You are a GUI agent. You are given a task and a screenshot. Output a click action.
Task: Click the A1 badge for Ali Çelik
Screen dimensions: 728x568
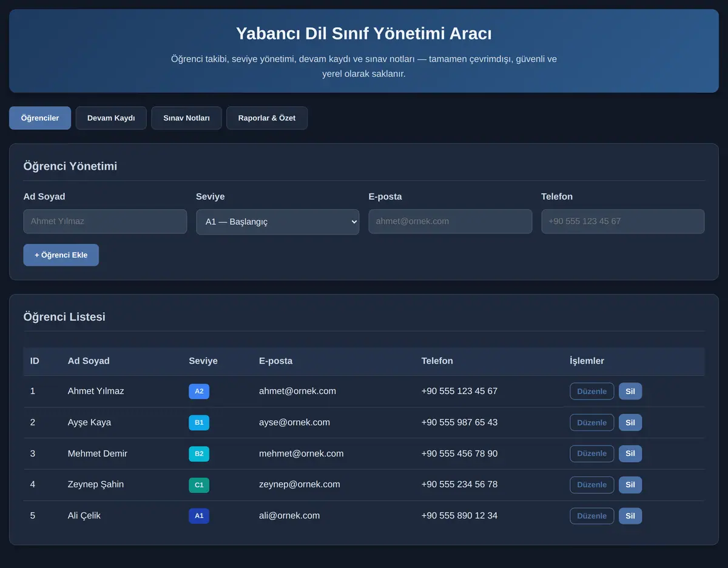(199, 516)
